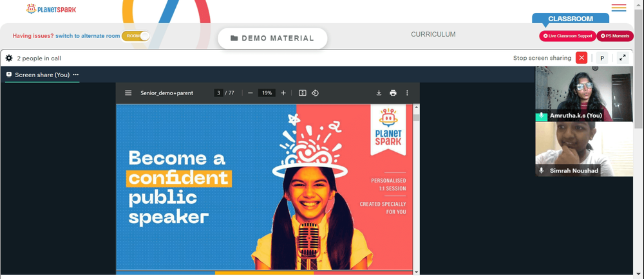Image resolution: width=644 pixels, height=279 pixels.
Task: Zoom out the PDF with minus icon
Action: point(250,93)
